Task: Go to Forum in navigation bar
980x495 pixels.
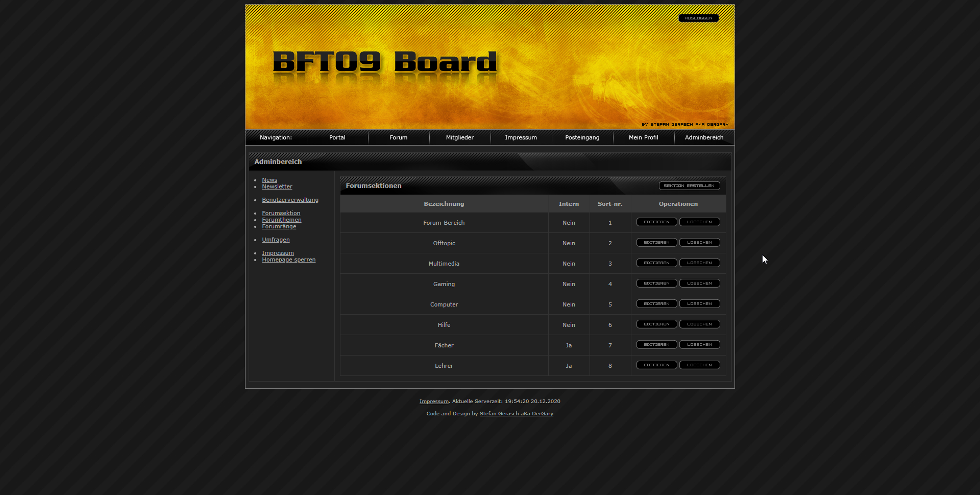Action: click(x=398, y=137)
